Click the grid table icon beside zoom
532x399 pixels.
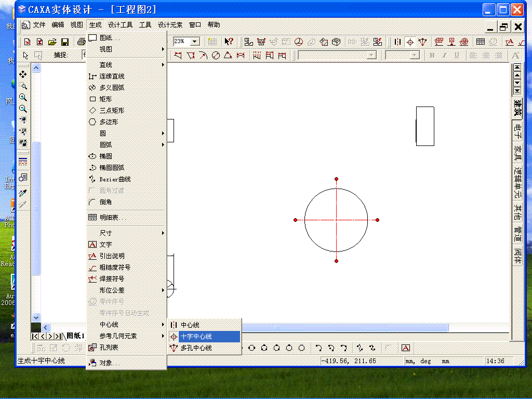pyautogui.click(x=212, y=42)
